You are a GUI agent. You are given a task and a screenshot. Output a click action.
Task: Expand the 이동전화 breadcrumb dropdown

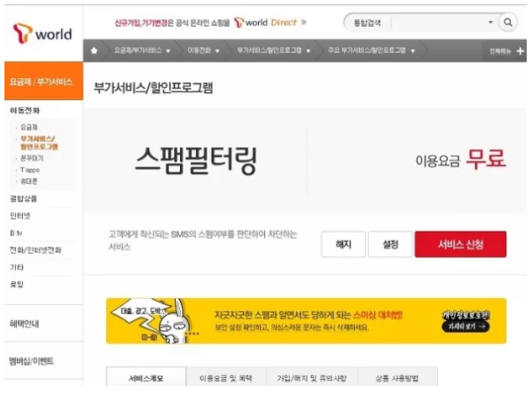point(217,51)
